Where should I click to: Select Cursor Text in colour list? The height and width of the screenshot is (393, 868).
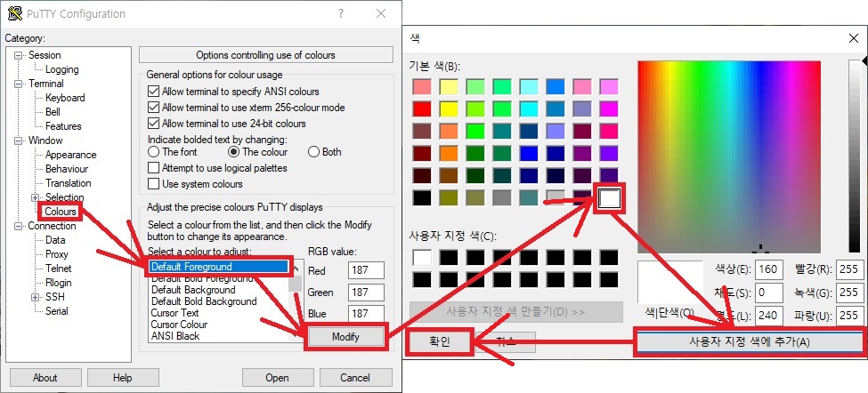coord(174,313)
